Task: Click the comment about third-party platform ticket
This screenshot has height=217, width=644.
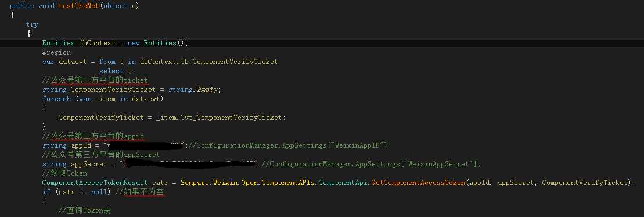Action: (x=95, y=80)
